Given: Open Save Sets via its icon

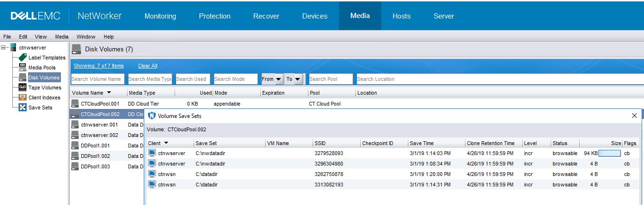Looking at the screenshot, I should point(22,107).
